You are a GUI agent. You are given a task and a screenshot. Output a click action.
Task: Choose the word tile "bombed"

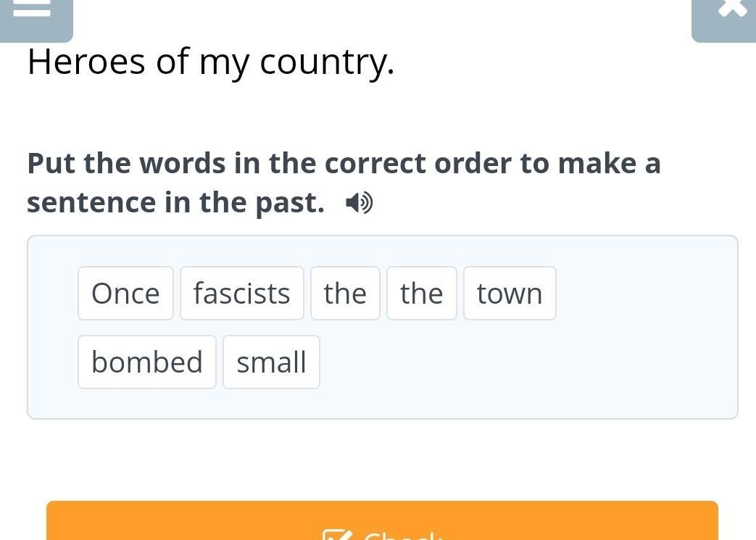pyautogui.click(x=147, y=362)
